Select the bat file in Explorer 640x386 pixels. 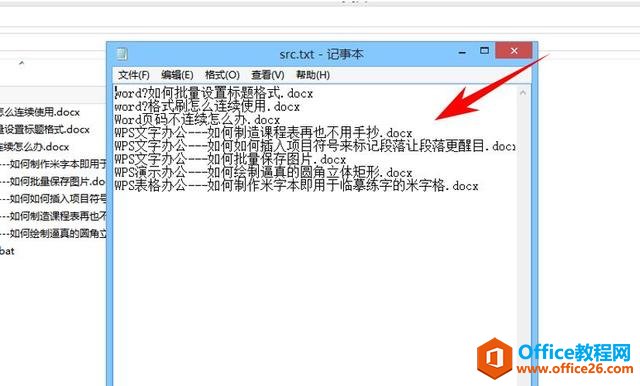[x=7, y=251]
